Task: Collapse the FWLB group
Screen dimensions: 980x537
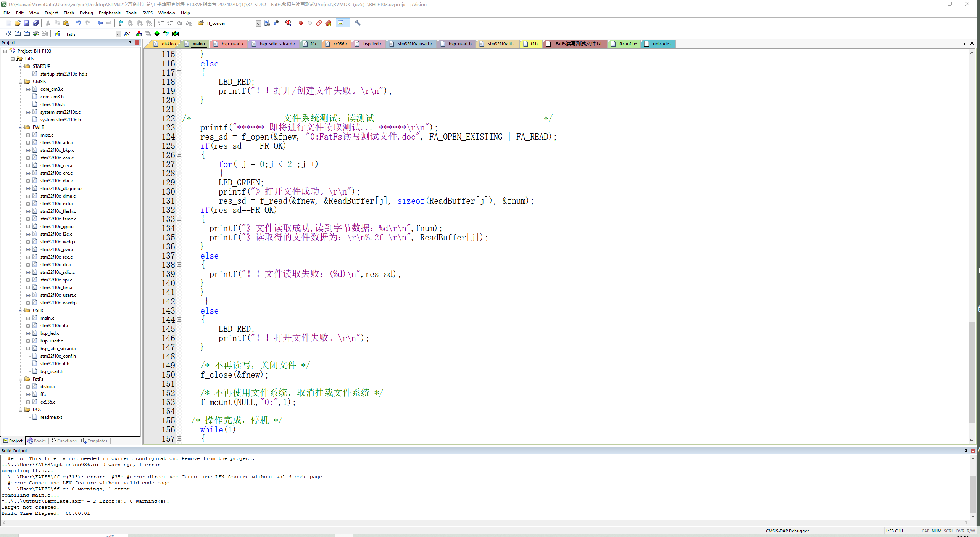Action: [21, 127]
